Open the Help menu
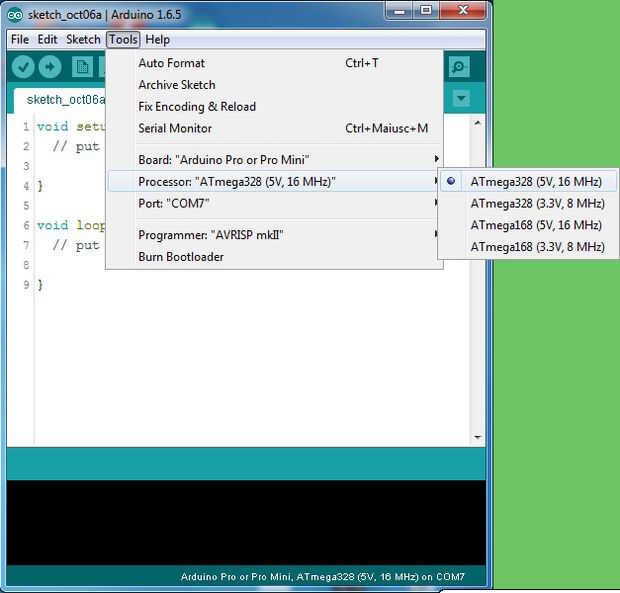Screen dimensions: 620x593 pyautogui.click(x=157, y=40)
